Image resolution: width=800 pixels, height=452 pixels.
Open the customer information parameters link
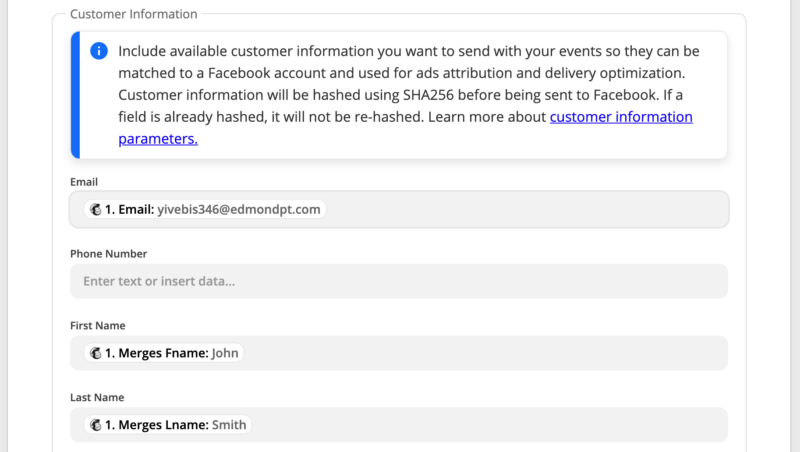621,117
